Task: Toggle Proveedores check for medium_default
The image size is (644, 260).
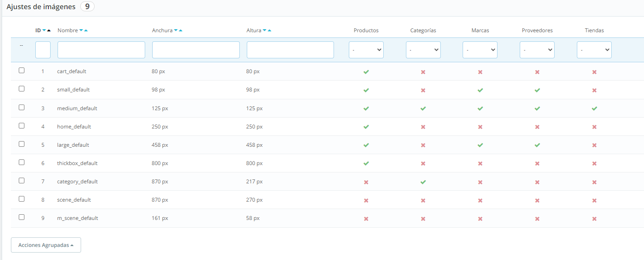Action: 537,108
